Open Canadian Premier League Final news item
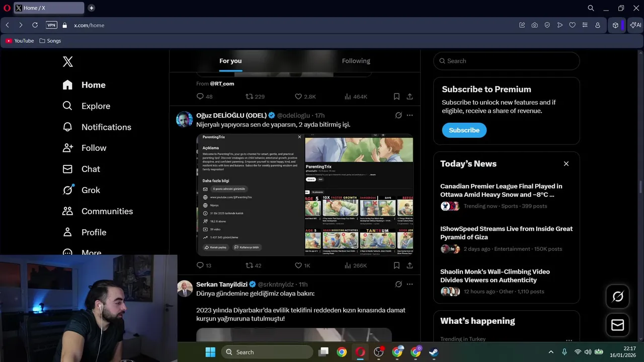This screenshot has height=362, width=644. click(x=506, y=196)
